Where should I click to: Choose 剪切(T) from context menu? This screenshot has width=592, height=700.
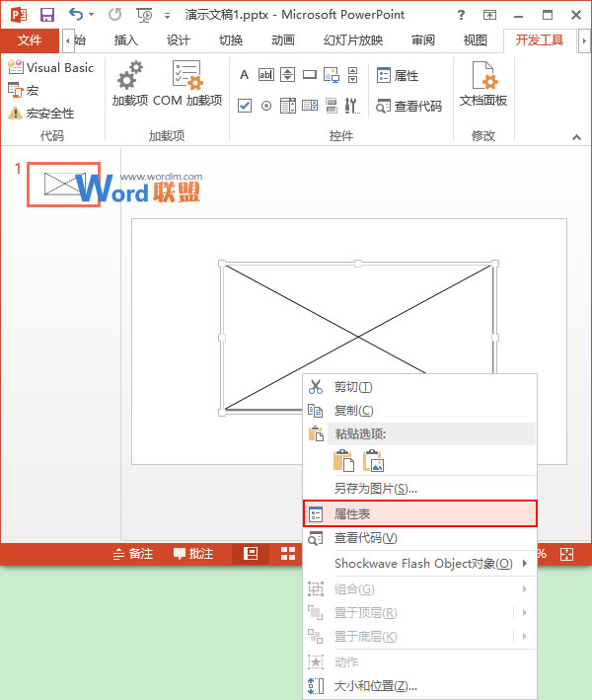(419, 387)
